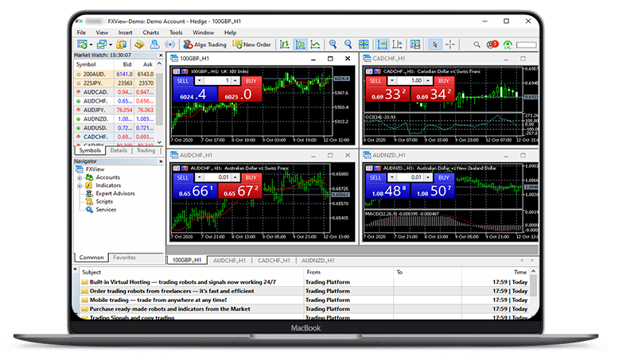Screen dimensions: 619x364
Task: Decrease volume on AUDCHF chart
Action: [x=200, y=177]
